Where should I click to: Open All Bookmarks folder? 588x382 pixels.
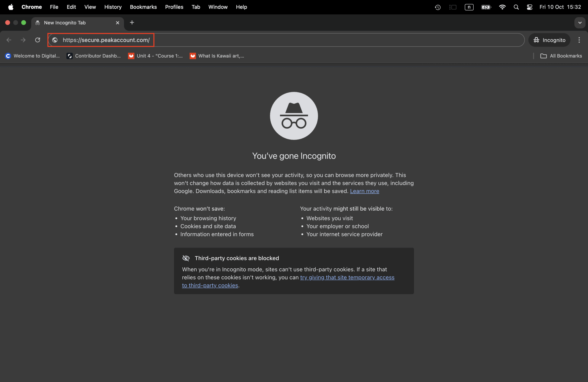point(561,56)
